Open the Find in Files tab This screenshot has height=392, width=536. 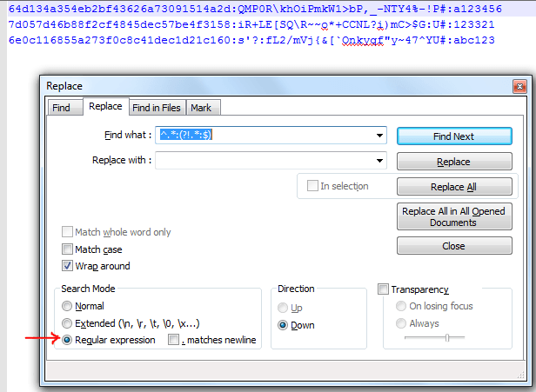157,108
